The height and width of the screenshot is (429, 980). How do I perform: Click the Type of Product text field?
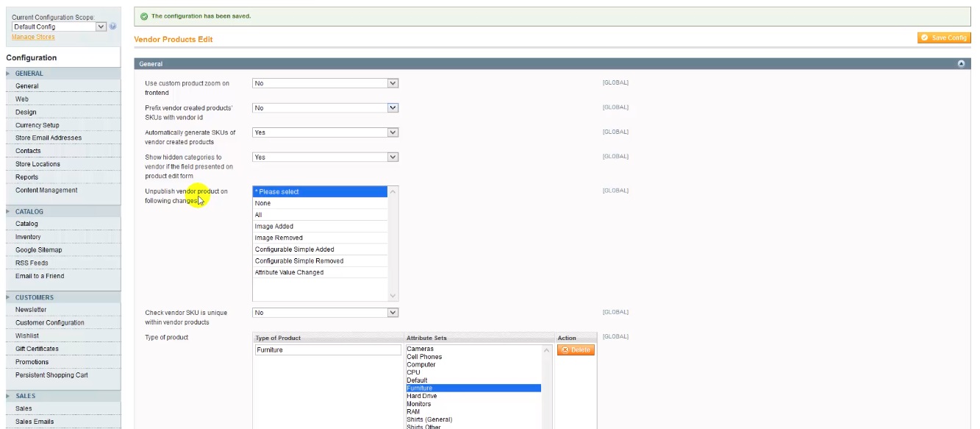coord(327,350)
